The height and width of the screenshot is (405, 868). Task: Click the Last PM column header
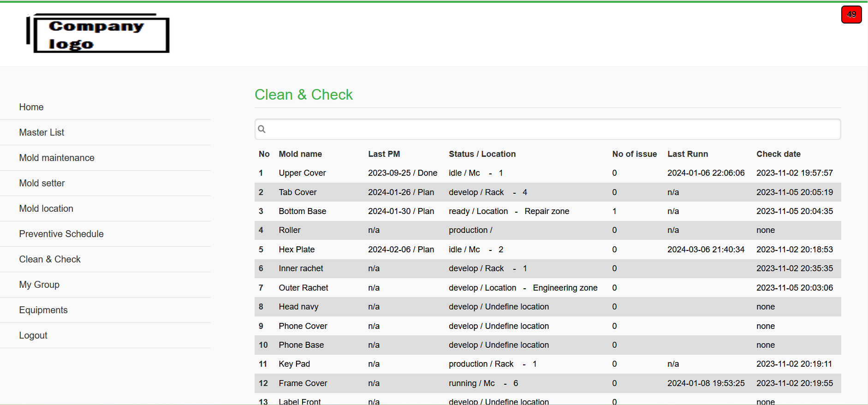(384, 154)
